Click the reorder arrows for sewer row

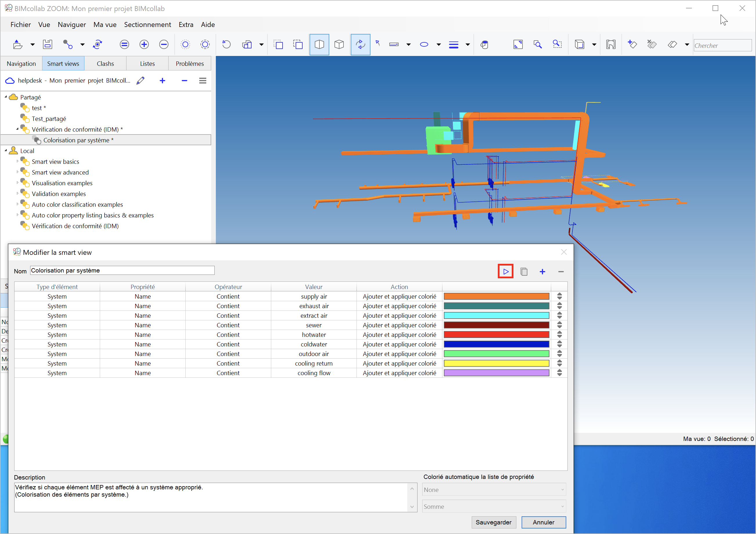point(559,325)
